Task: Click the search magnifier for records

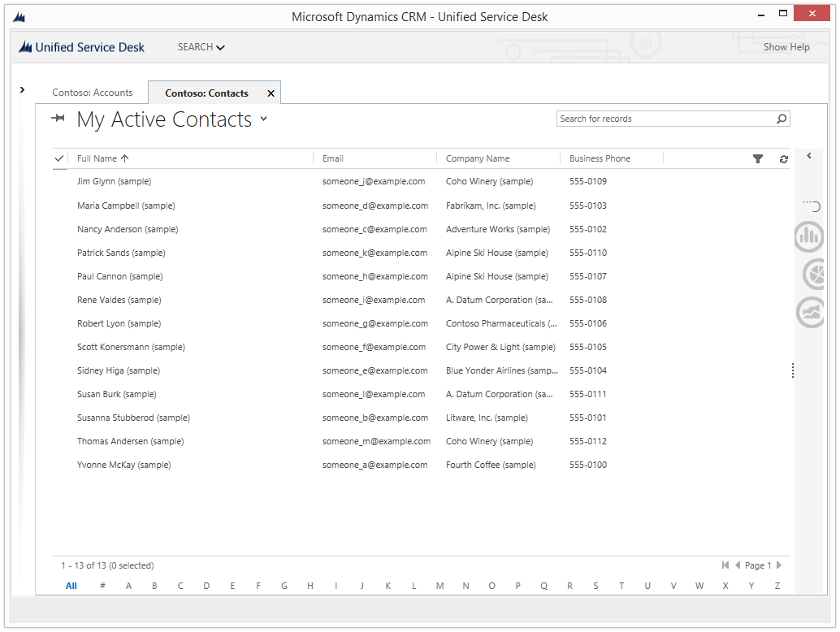Action: (x=781, y=119)
